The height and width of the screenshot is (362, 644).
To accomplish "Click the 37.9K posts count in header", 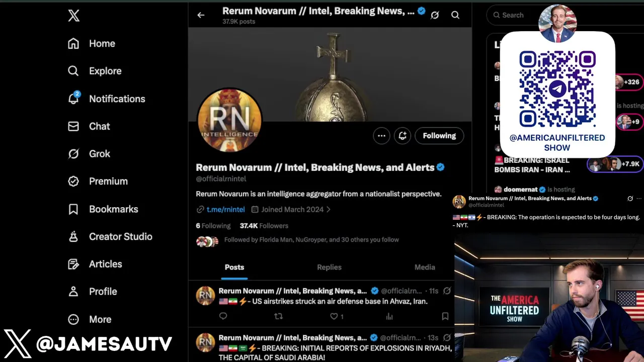I will pyautogui.click(x=239, y=22).
